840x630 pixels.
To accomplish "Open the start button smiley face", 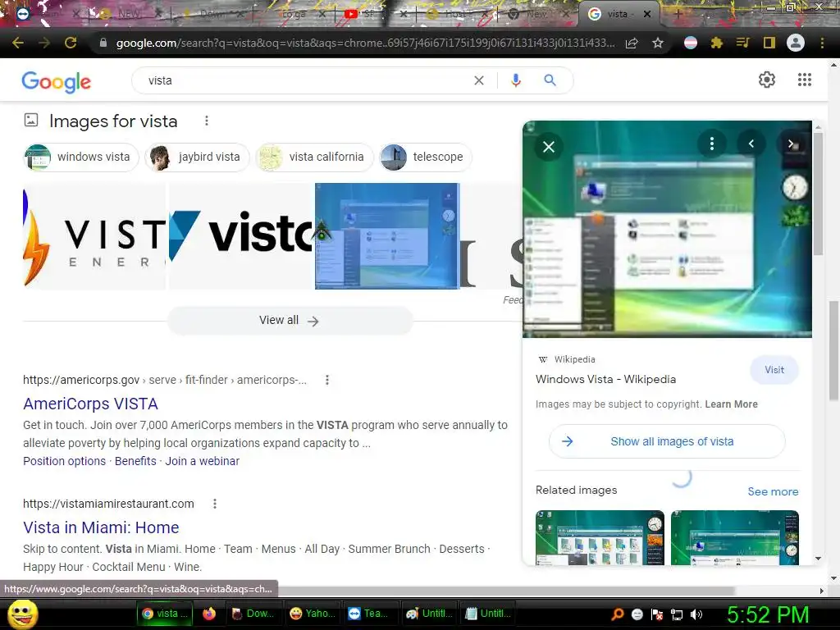I will (22, 614).
